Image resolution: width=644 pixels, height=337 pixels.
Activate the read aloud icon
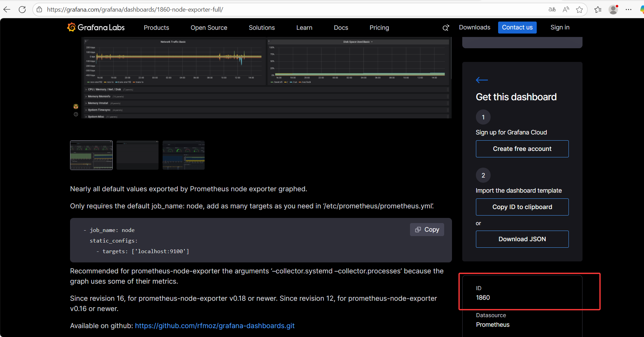pos(566,10)
